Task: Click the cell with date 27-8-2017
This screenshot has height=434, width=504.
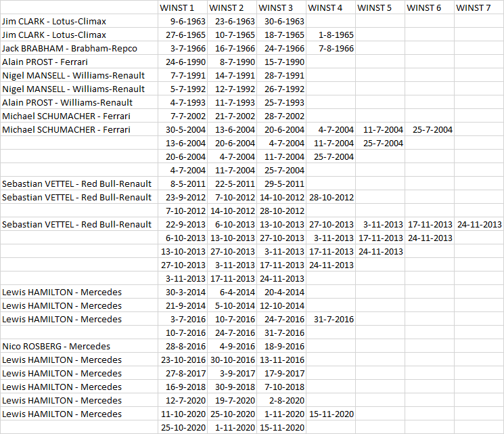Action: click(183, 373)
